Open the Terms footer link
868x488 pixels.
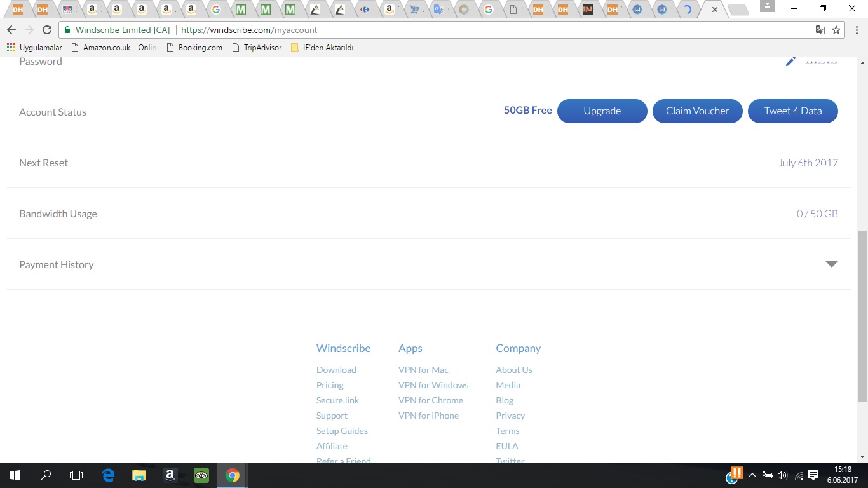tap(508, 431)
